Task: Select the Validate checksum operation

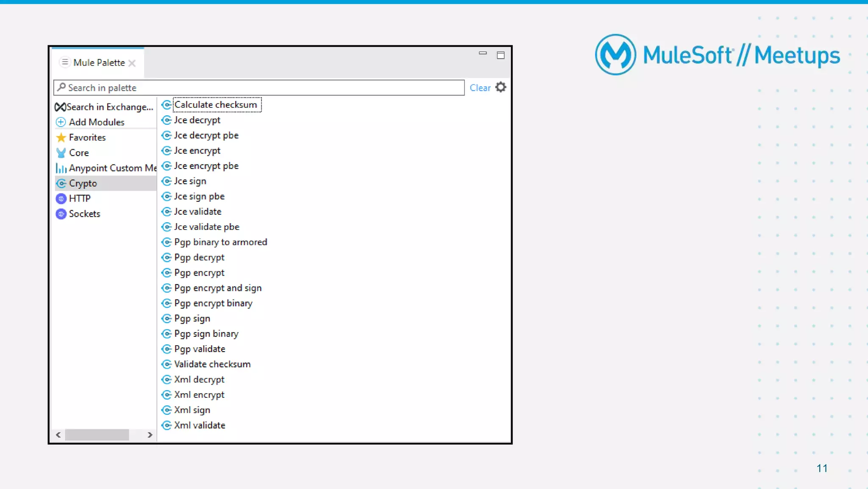Action: tap(212, 364)
